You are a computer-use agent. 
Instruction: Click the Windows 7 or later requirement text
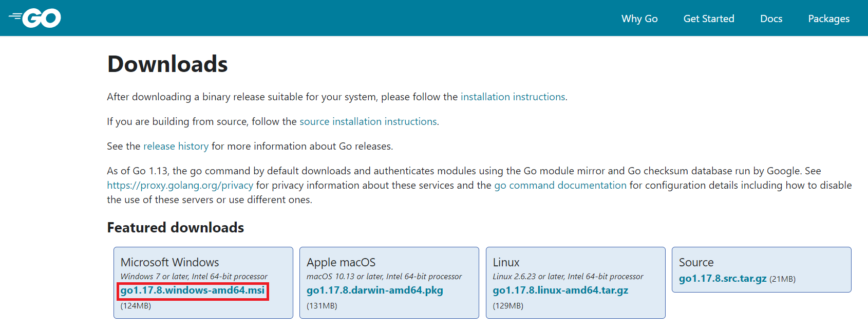[x=194, y=277]
